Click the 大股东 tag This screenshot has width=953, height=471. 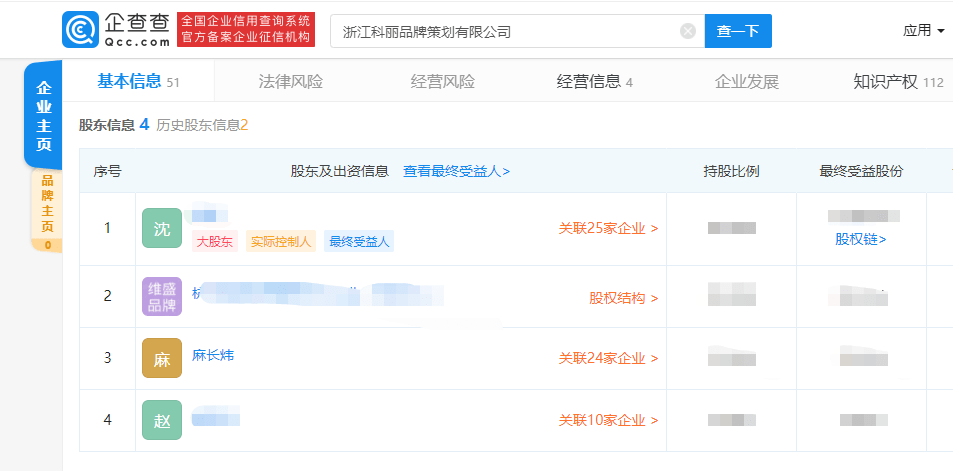coord(215,241)
